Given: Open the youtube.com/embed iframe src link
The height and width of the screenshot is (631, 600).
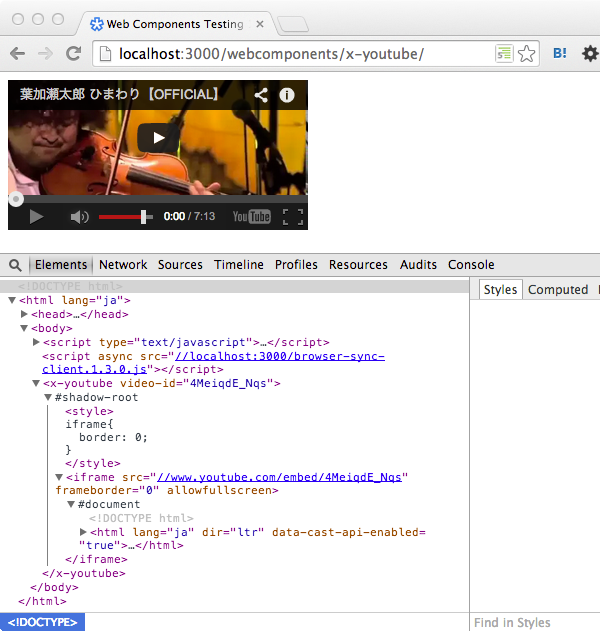Looking at the screenshot, I should point(279,477).
